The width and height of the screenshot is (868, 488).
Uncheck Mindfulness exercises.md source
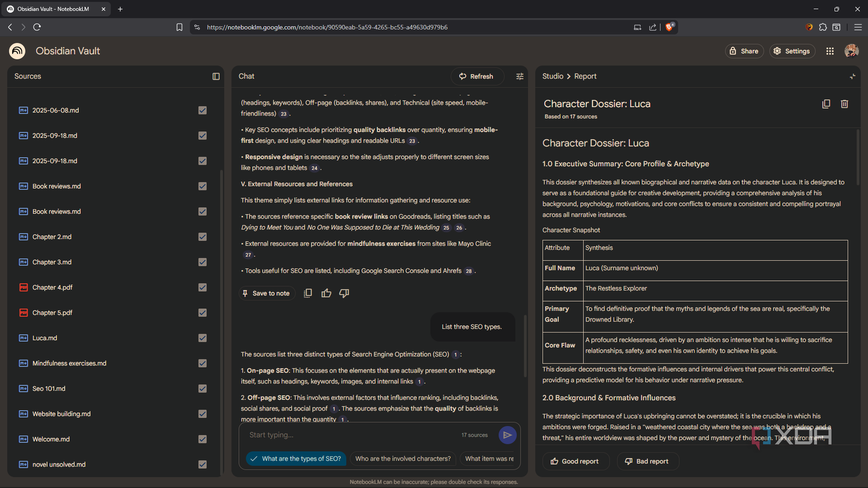coord(203,364)
